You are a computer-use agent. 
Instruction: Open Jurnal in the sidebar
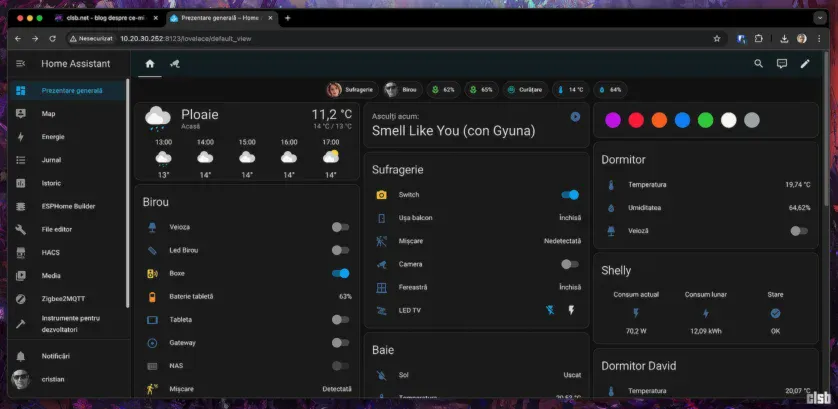tap(67, 160)
